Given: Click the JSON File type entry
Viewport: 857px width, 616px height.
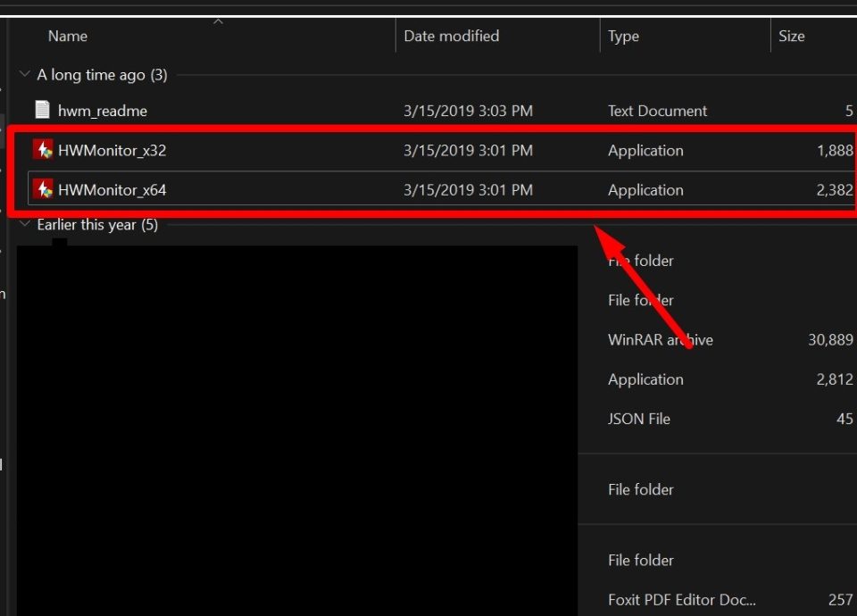Looking at the screenshot, I should tap(638, 419).
